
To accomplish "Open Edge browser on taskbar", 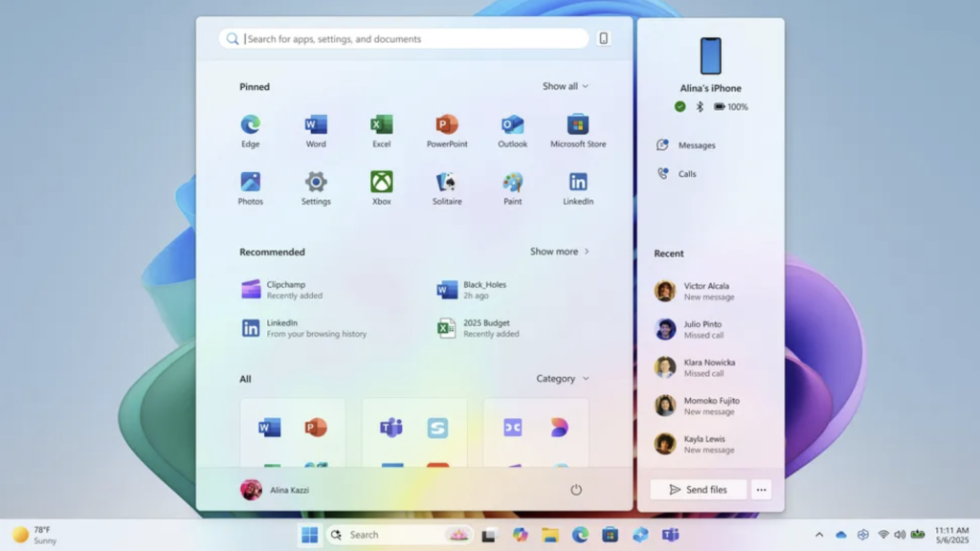I will pos(580,535).
